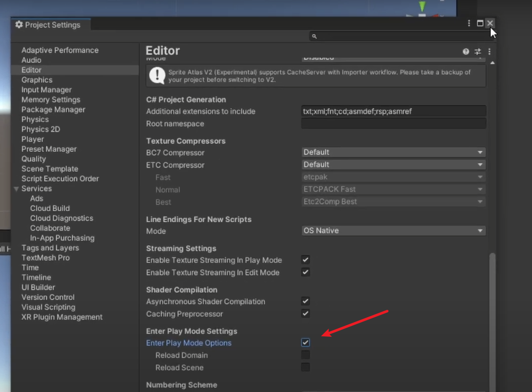The width and height of the screenshot is (532, 392).
Task: Enable Reload Scene checkbox
Action: [x=305, y=367]
